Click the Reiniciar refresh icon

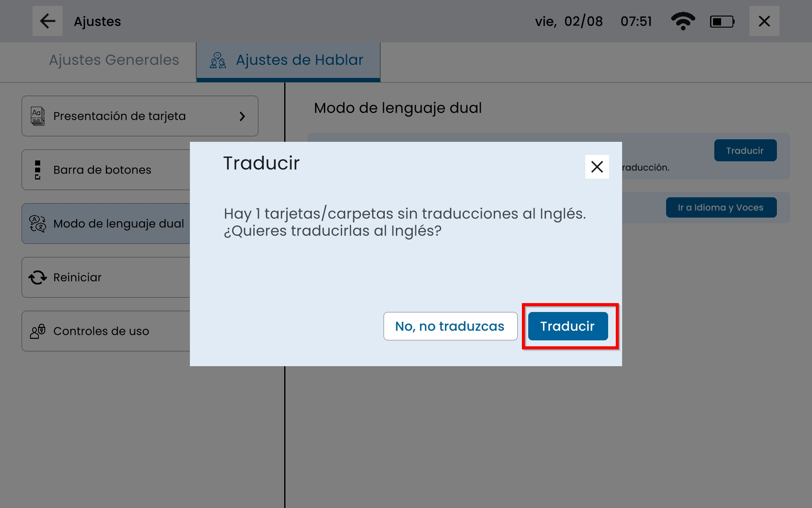point(38,277)
